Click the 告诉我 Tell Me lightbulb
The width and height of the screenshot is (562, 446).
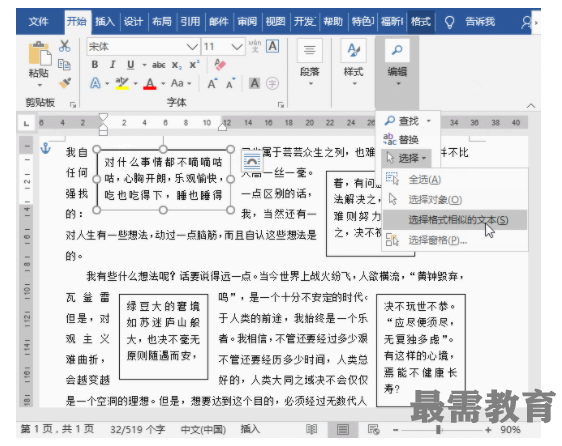pyautogui.click(x=449, y=22)
